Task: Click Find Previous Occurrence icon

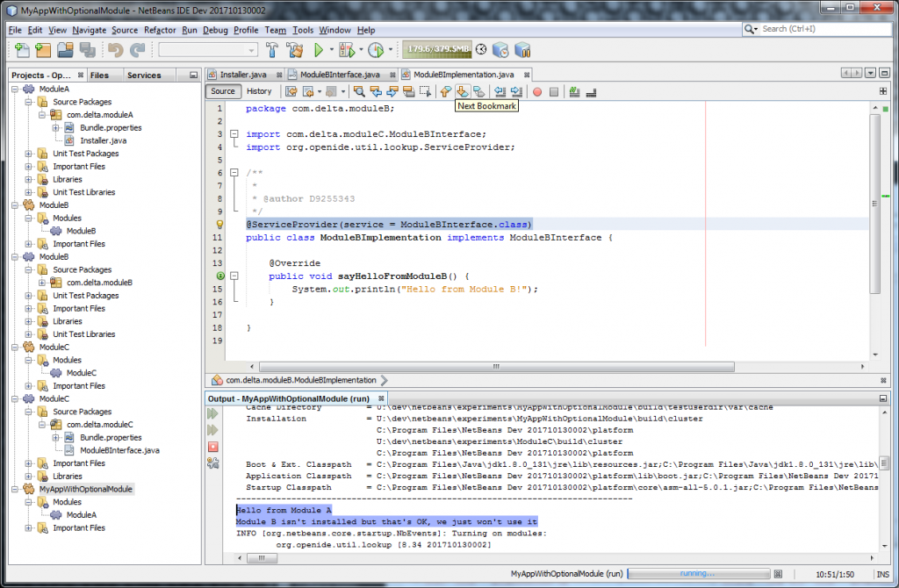Action: pyautogui.click(x=376, y=91)
